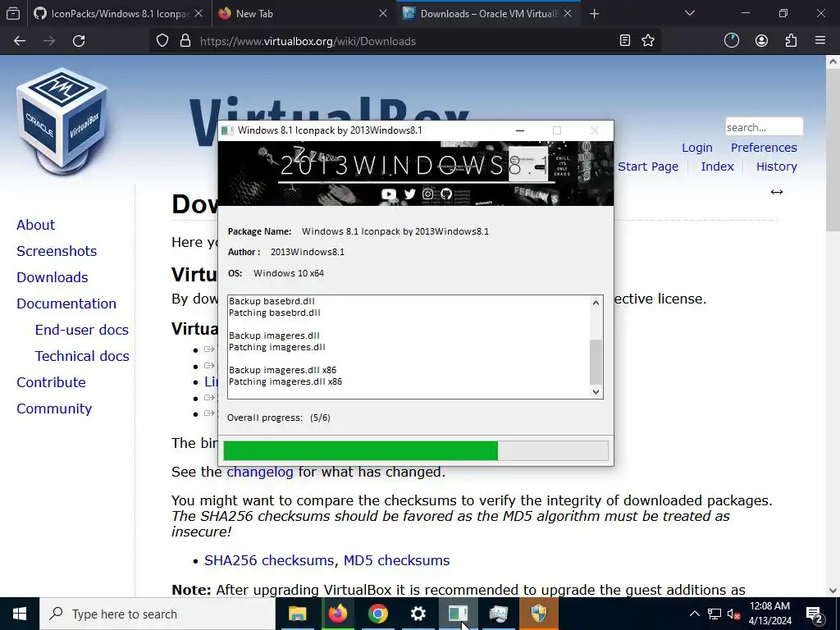Open History link
Screen dimensions: 840x630
coord(777,167)
